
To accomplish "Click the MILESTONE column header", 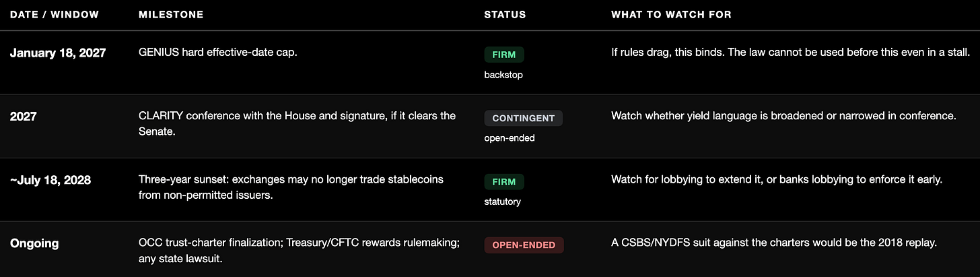I will tap(171, 14).
